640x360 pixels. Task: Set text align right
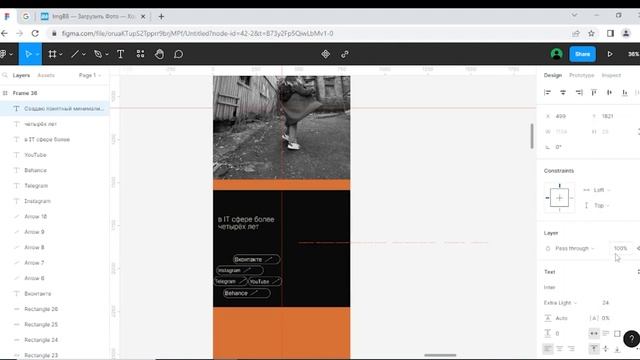point(571,349)
